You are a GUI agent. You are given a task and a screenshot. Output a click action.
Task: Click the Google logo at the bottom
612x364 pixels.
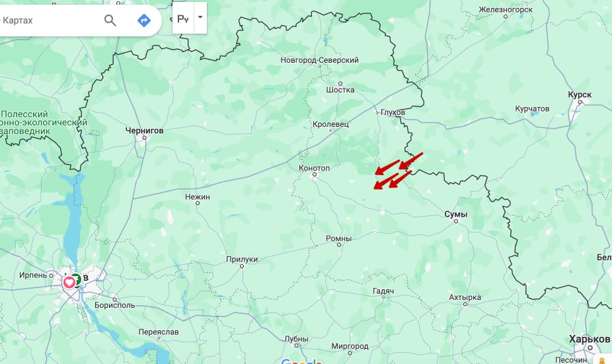pyautogui.click(x=301, y=361)
